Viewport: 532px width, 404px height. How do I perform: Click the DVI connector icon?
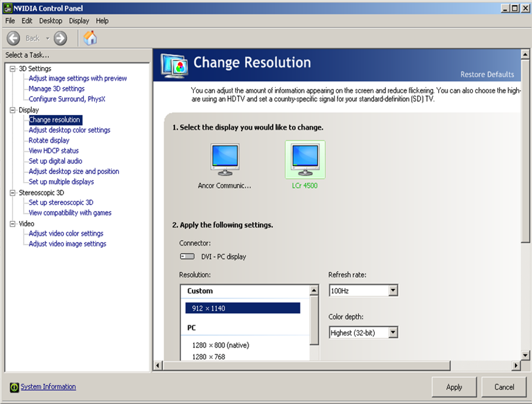(187, 256)
